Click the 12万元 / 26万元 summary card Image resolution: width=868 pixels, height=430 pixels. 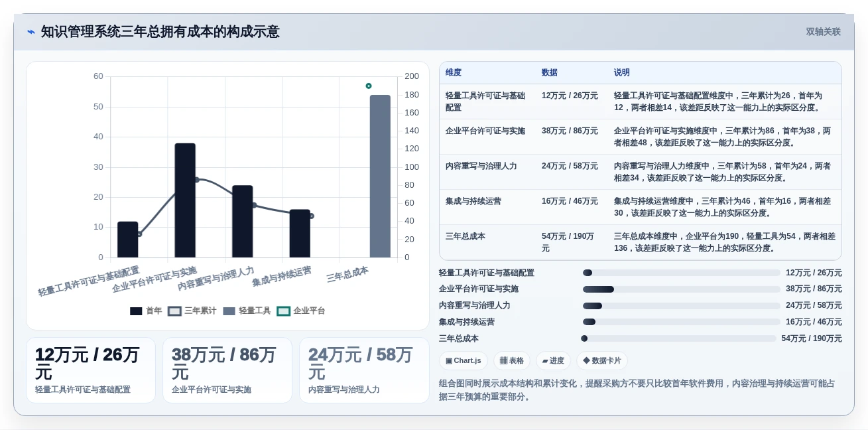coord(91,370)
